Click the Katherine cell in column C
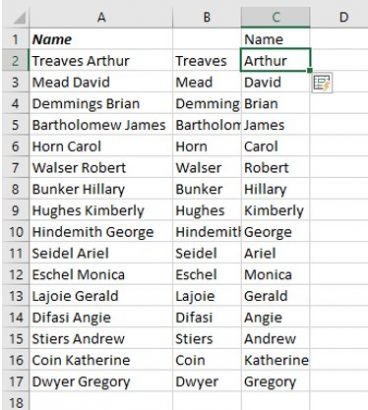The image size is (368, 410). (x=276, y=360)
